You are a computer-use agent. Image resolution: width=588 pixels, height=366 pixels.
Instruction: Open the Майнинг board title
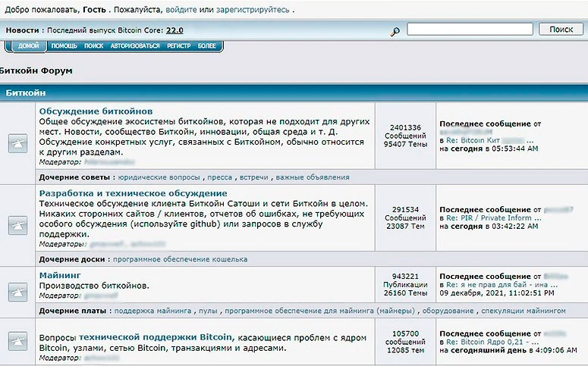coord(60,275)
